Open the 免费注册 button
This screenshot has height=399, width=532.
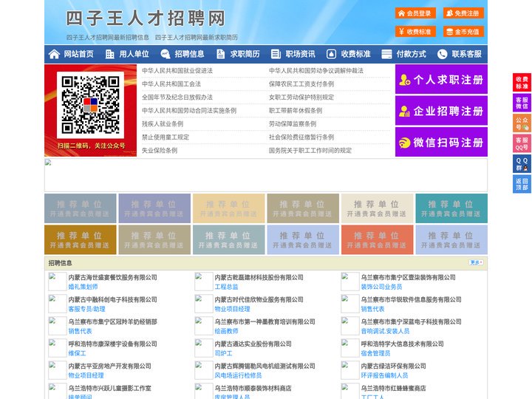point(463,13)
